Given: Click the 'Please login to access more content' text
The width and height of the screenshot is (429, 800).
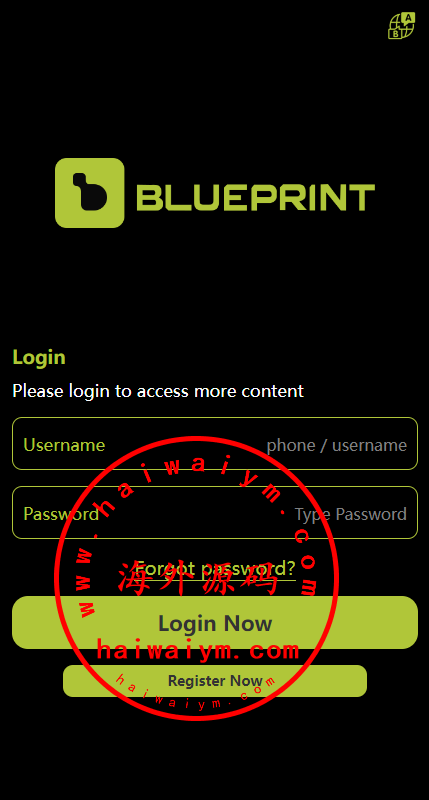Looking at the screenshot, I should [158, 391].
